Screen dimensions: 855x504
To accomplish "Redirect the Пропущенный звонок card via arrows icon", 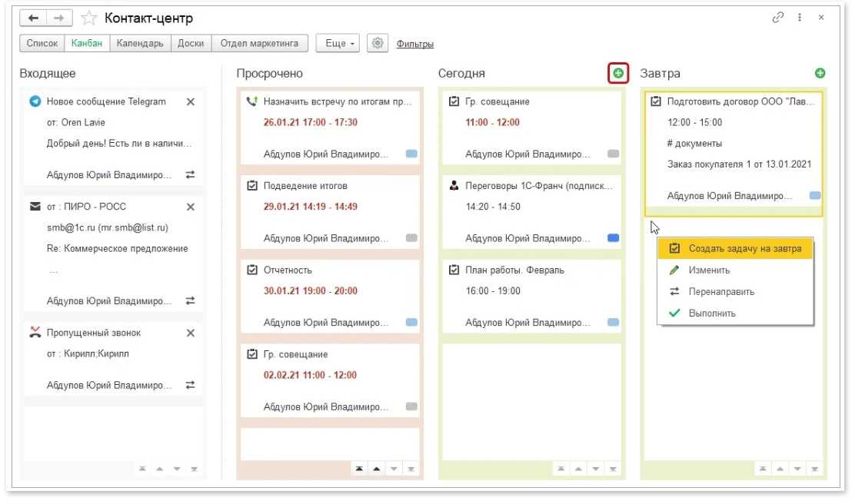I will pos(191,385).
